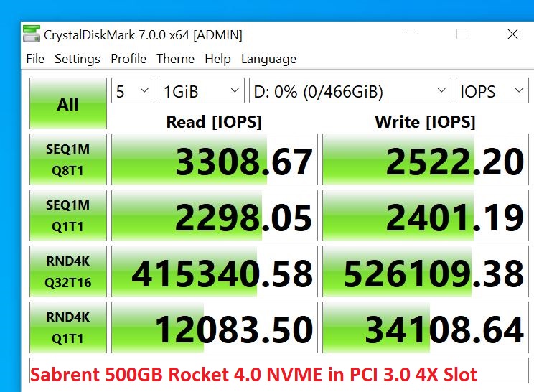Start the SEQ1M Q1T1 test
Screen dimensions: 534x392
click(x=68, y=215)
